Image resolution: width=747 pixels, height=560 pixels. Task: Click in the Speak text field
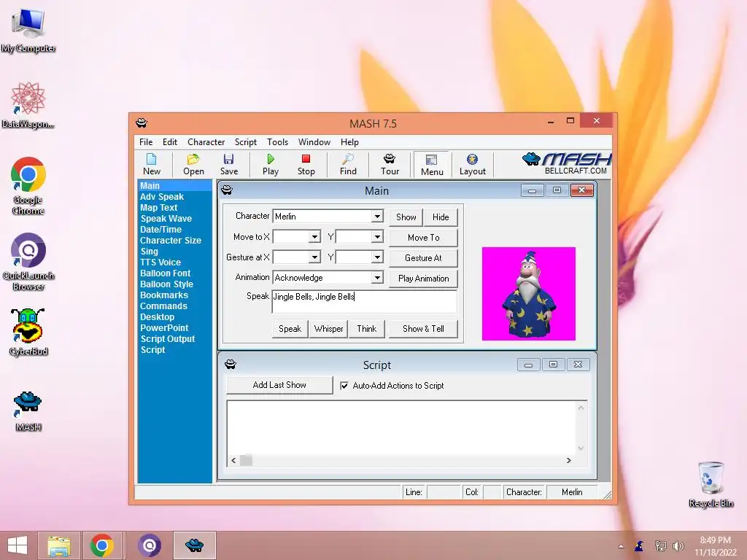coord(365,301)
